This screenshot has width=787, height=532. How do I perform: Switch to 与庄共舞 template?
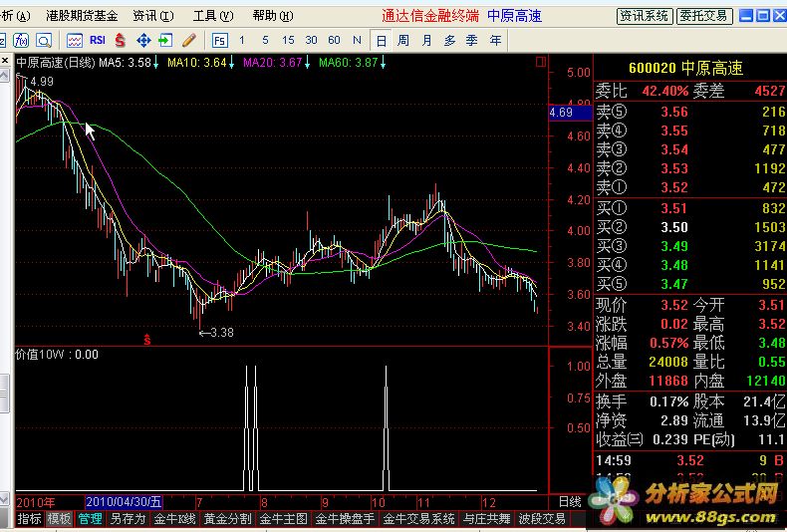[487, 518]
